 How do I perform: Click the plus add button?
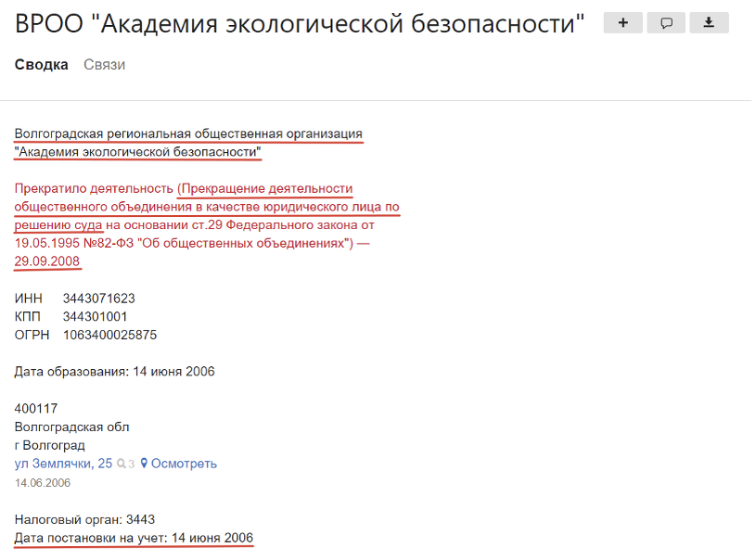622,22
